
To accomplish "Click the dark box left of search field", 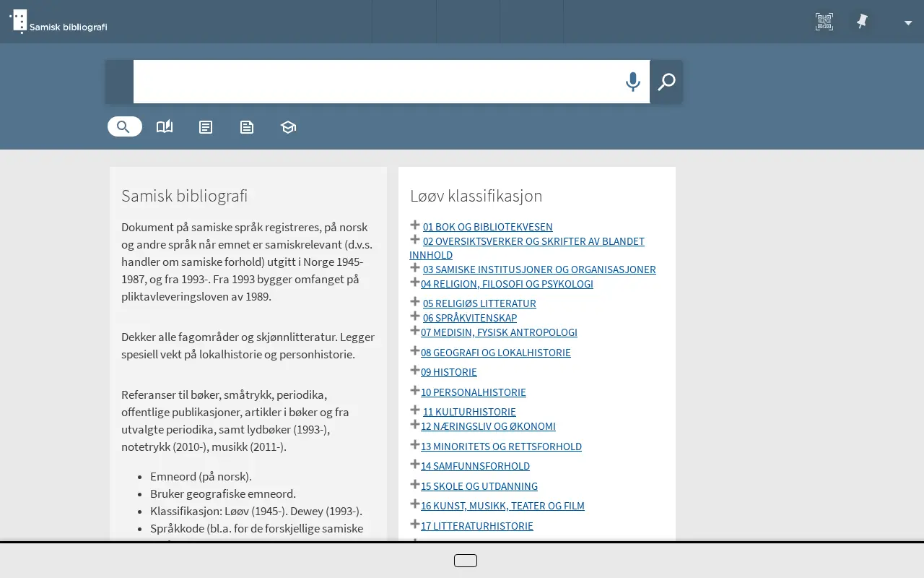I will pos(119,82).
